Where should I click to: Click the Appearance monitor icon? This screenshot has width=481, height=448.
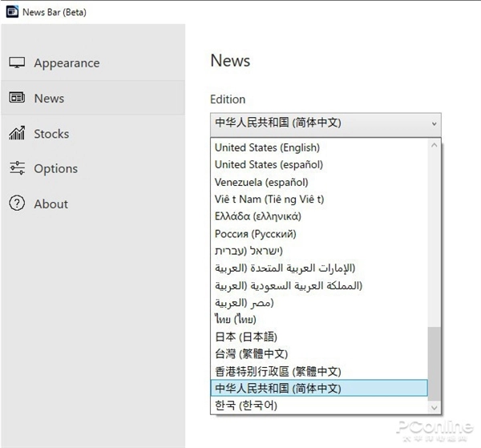coord(17,63)
